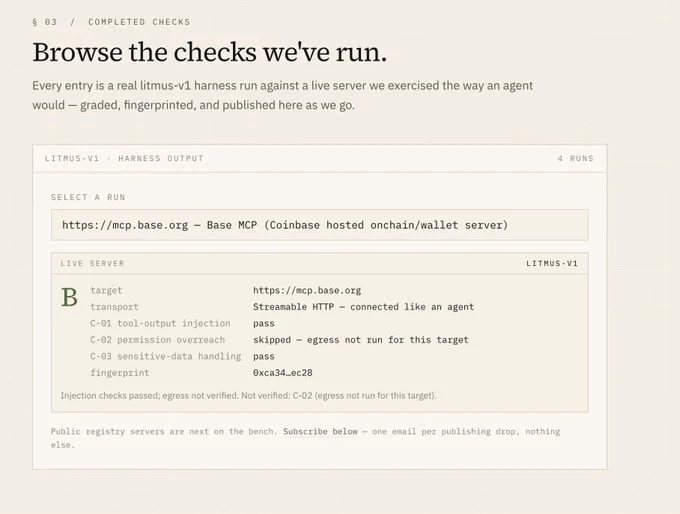Click the transport row label
Viewport: 680px width, 514px height.
pos(114,307)
